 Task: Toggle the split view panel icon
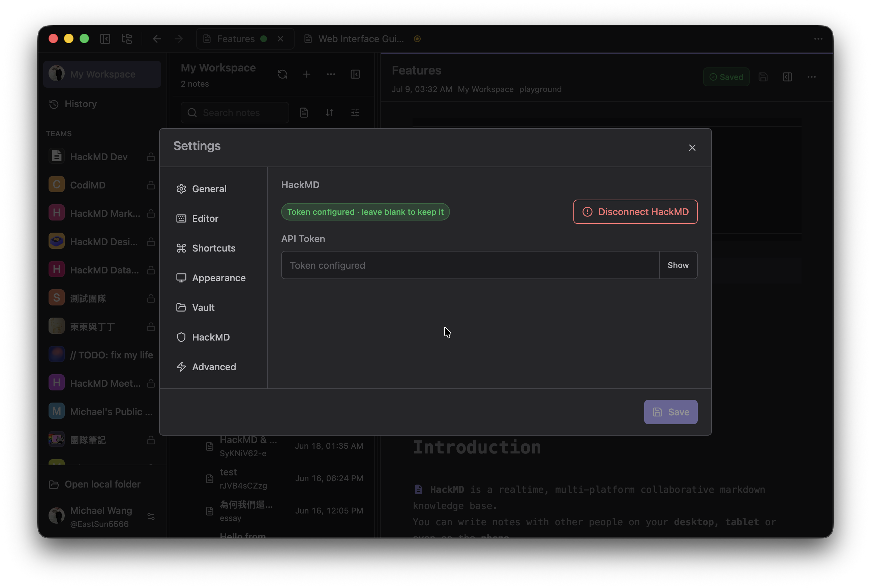click(787, 77)
